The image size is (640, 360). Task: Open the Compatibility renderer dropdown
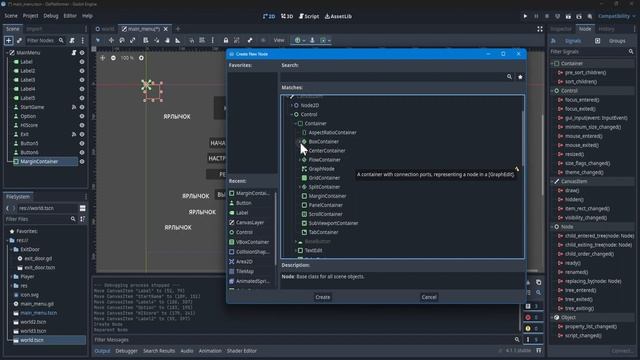[616, 16]
